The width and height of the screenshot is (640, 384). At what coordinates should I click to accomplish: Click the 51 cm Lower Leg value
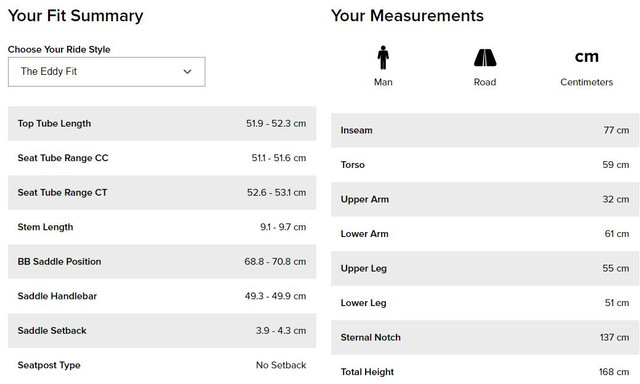click(x=617, y=303)
